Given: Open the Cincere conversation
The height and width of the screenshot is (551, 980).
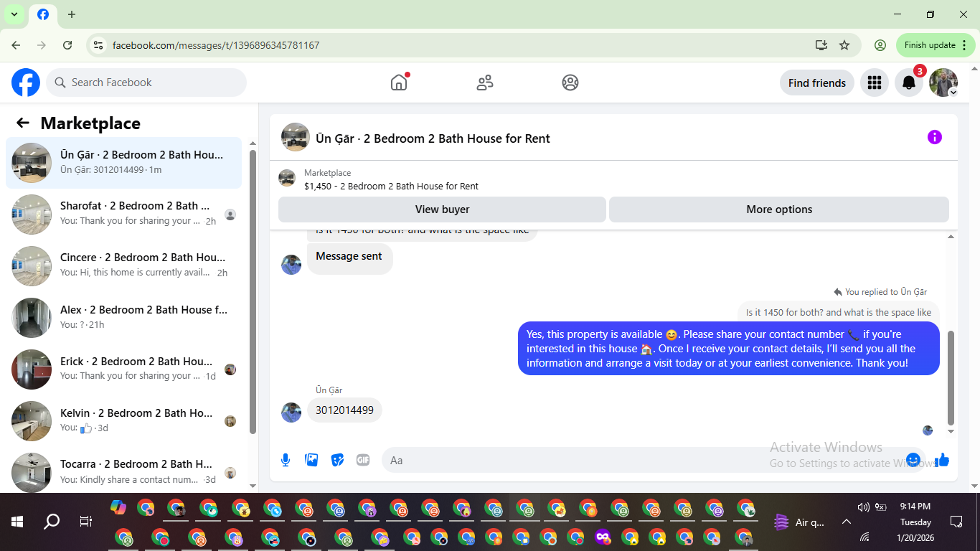Looking at the screenshot, I should pyautogui.click(x=123, y=266).
